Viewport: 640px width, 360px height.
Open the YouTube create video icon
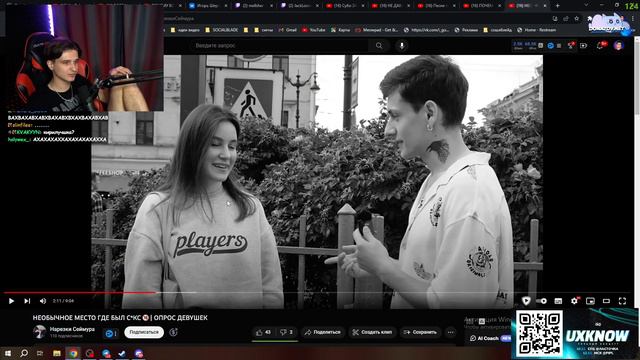584,46
